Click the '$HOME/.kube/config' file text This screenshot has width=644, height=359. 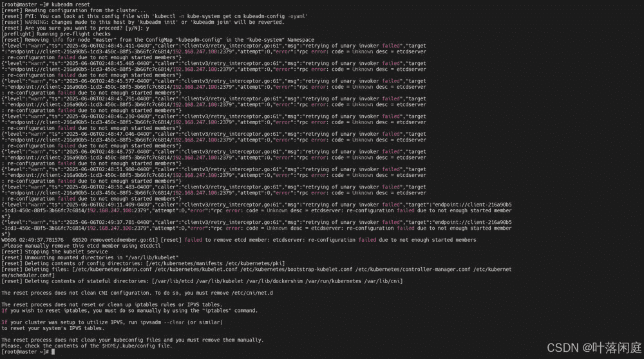(x=128, y=346)
